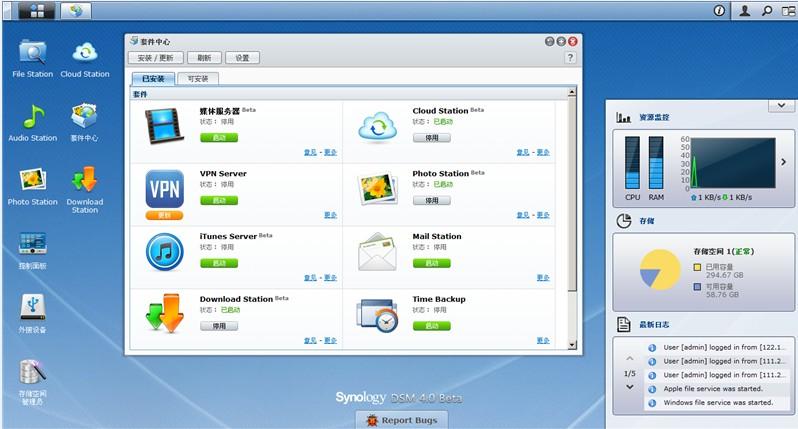This screenshot has width=798, height=429.
Task: Click the Storage widget pie icon
Action: point(623,221)
